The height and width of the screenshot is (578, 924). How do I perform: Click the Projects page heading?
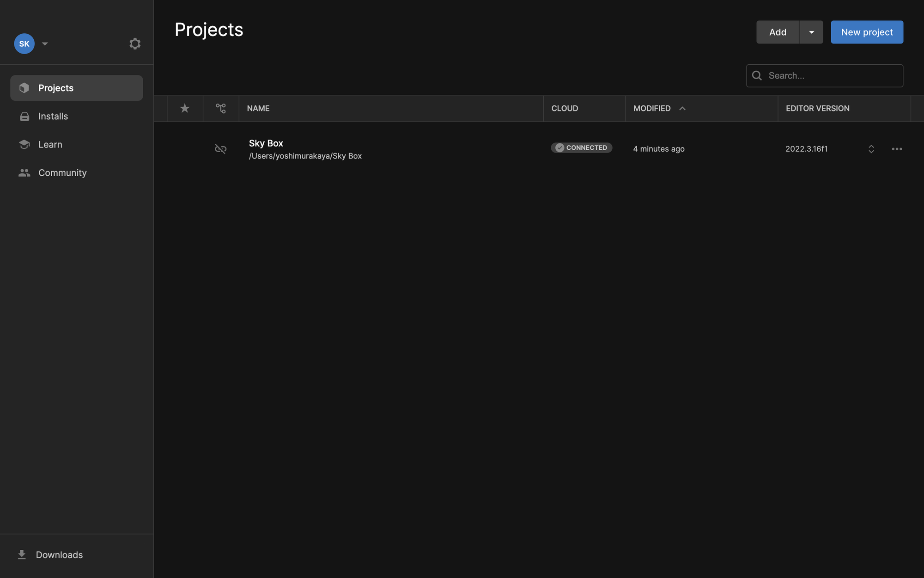[x=209, y=30]
